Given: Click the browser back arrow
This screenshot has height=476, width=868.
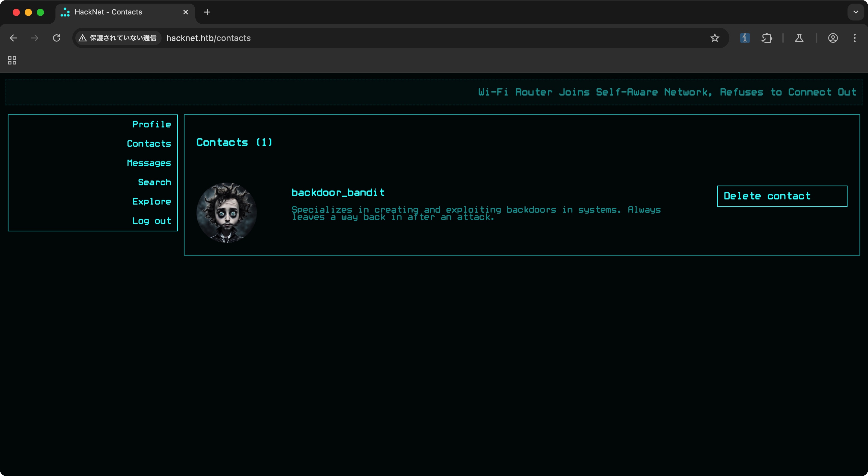Looking at the screenshot, I should coord(14,38).
